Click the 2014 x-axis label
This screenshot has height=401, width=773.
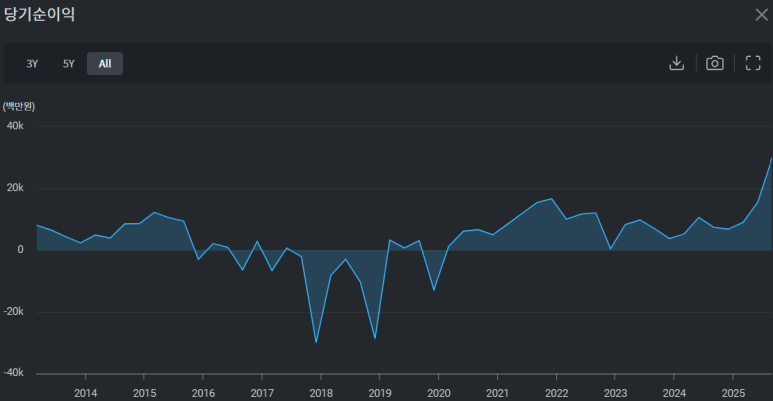pyautogui.click(x=85, y=392)
